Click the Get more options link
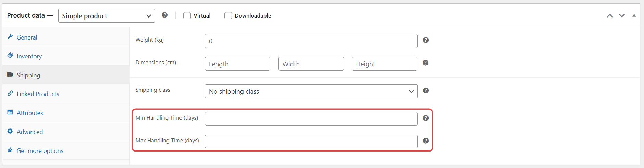 tap(40, 151)
